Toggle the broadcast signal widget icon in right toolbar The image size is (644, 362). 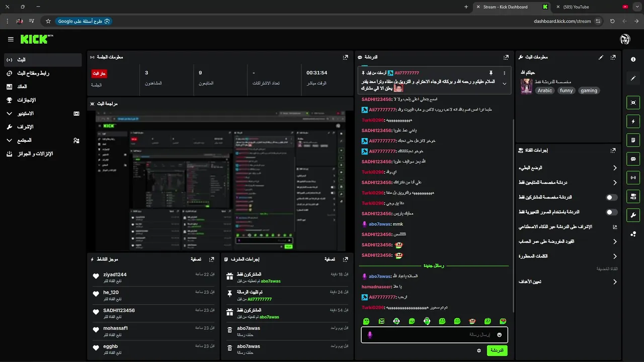(x=633, y=177)
